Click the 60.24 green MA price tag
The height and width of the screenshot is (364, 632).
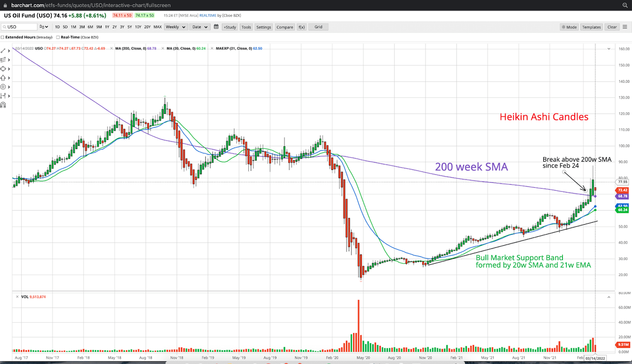tap(622, 210)
